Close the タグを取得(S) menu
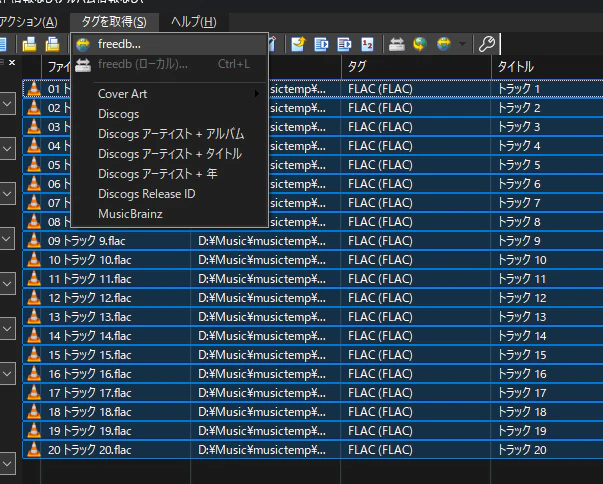Image resolution: width=603 pixels, height=484 pixels. click(114, 22)
